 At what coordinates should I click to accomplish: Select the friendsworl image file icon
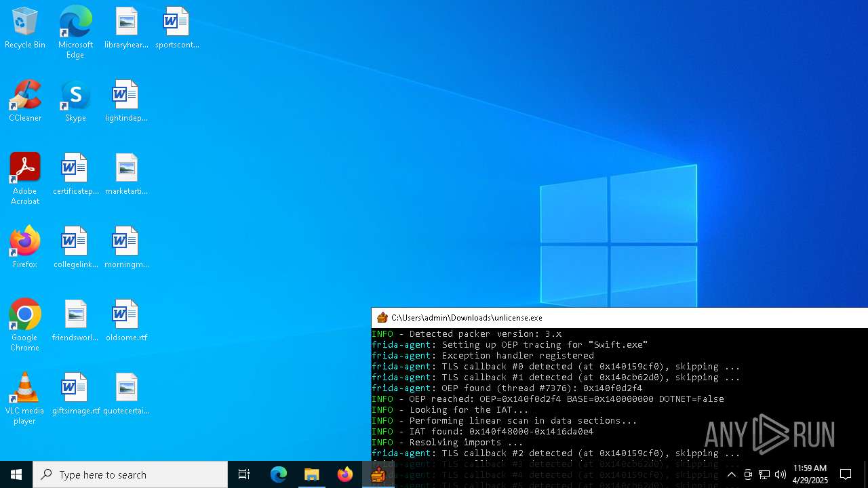(x=75, y=321)
